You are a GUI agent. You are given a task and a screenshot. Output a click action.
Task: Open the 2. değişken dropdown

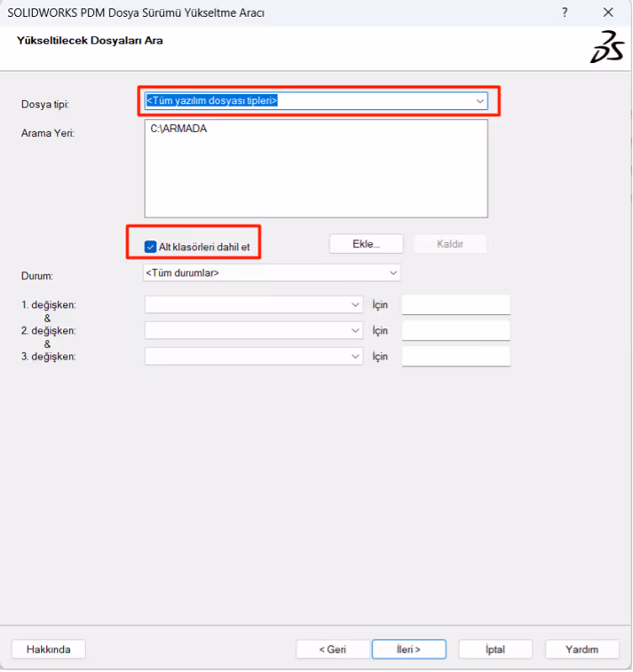[x=254, y=330]
